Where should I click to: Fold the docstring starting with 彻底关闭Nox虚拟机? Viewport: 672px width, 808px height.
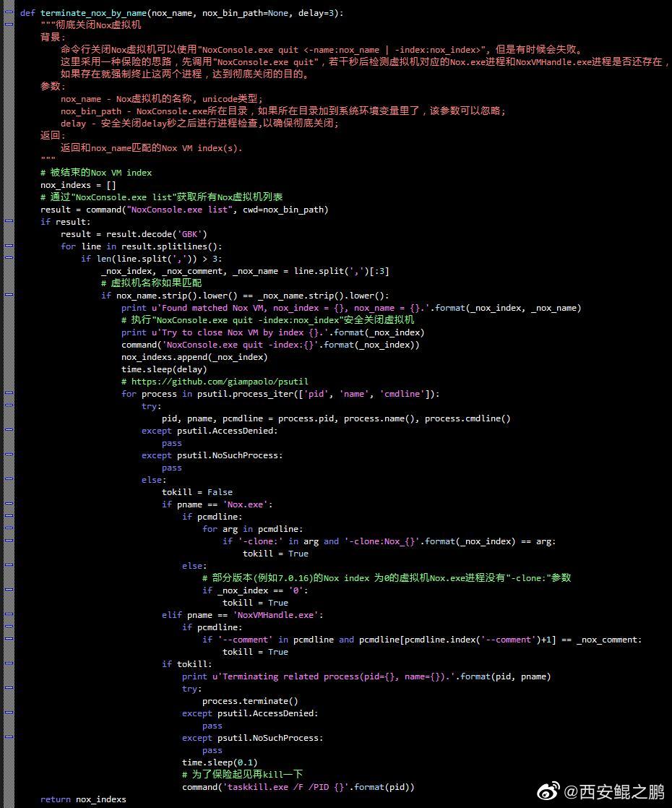point(9,25)
